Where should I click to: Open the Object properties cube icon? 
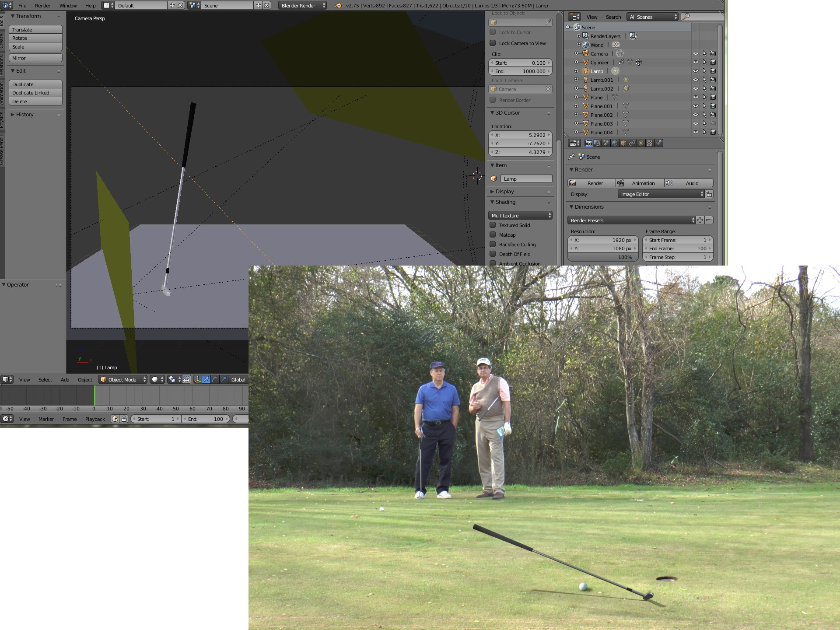tap(623, 143)
